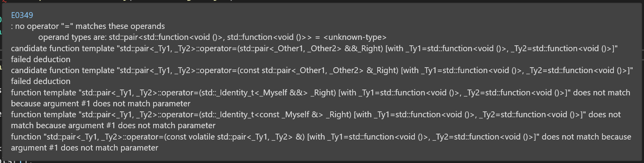Open the E0349 error code link
Viewport: 644px width, 163px height.
point(22,15)
